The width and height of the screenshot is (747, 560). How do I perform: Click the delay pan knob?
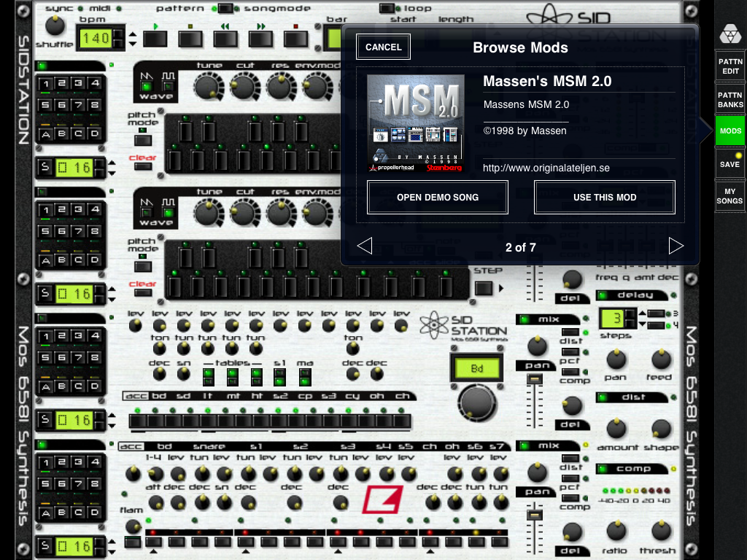[616, 359]
